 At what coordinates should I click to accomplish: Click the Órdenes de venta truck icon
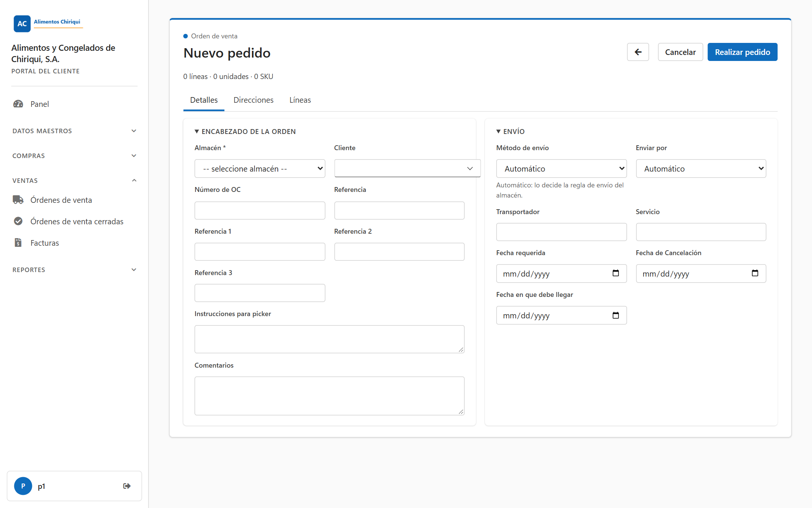18,200
